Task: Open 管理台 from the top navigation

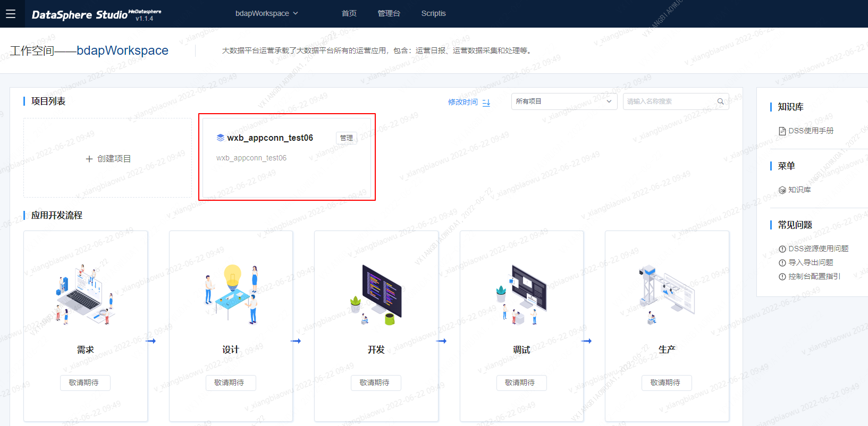Action: click(389, 13)
